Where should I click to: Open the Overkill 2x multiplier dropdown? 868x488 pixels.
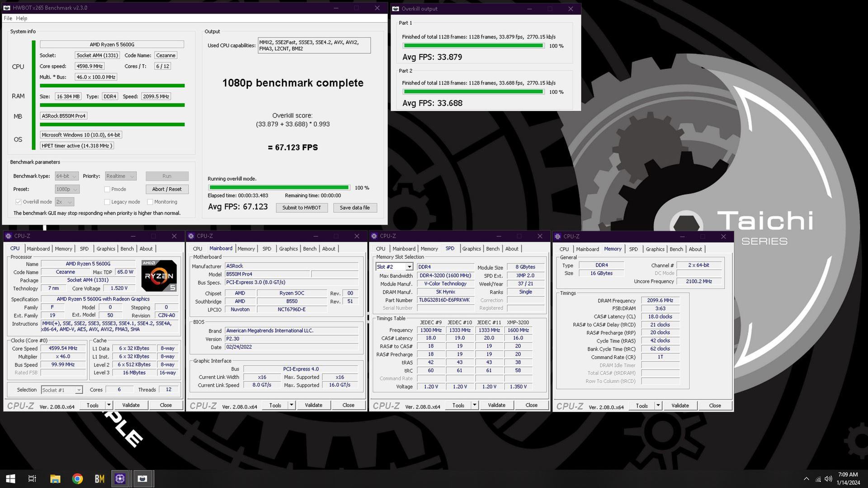pos(65,202)
